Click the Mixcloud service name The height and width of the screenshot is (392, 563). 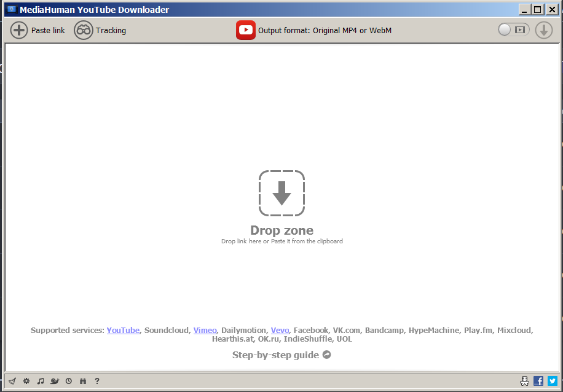[x=514, y=331]
